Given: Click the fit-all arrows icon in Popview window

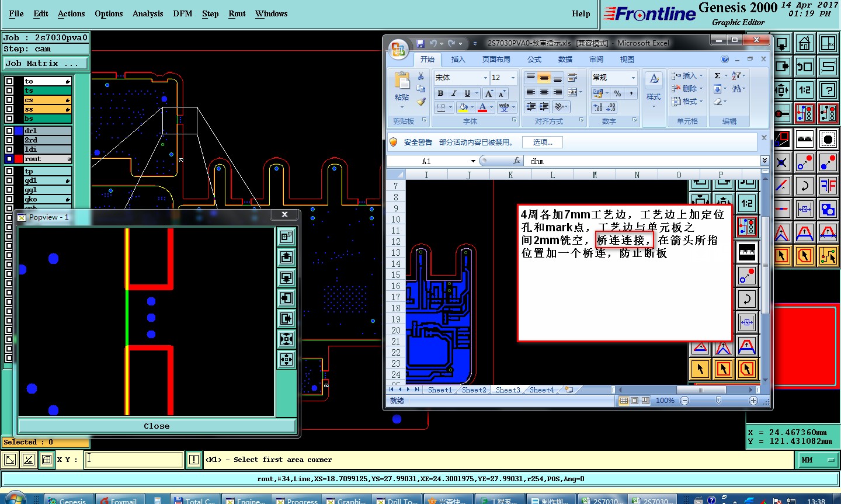Looking at the screenshot, I should coord(286,339).
